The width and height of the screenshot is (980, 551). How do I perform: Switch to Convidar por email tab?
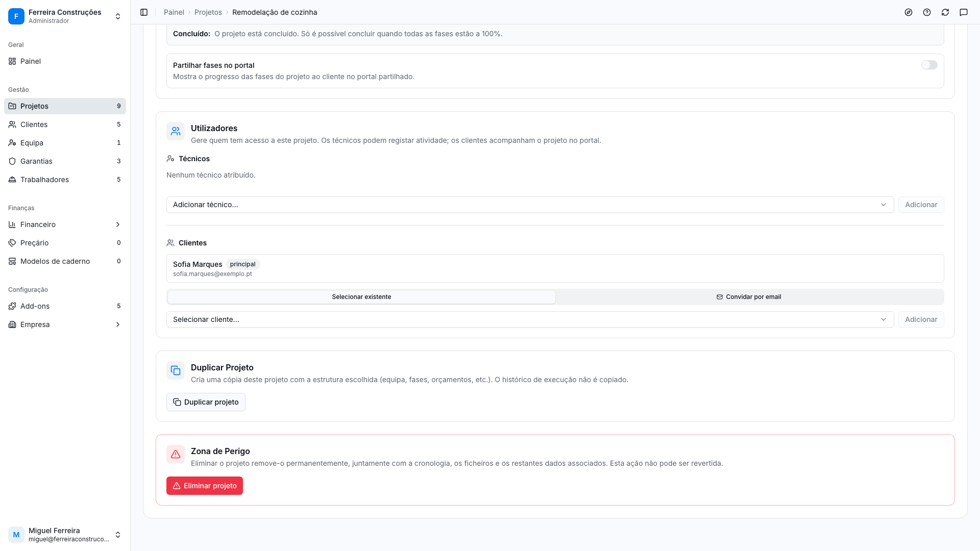(749, 297)
